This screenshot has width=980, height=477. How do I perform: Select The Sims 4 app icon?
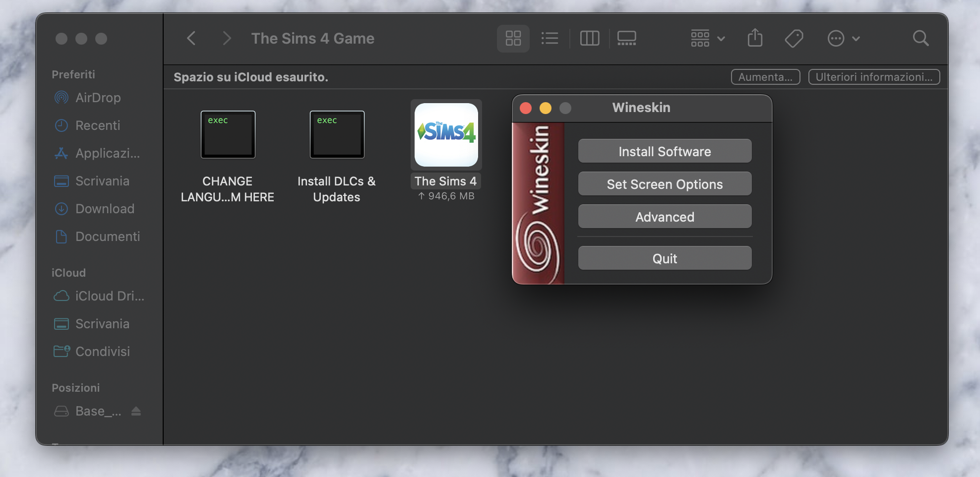(x=446, y=134)
